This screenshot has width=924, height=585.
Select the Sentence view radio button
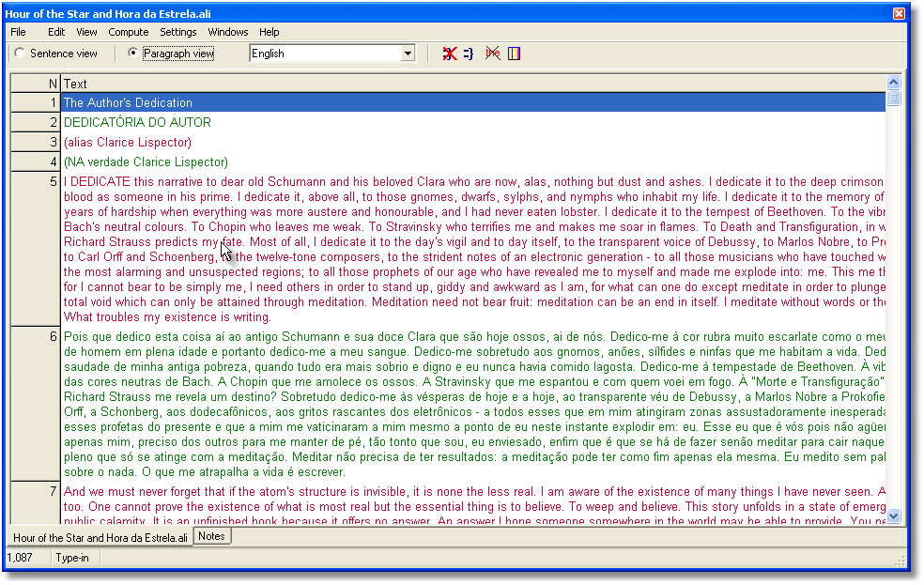pos(21,54)
